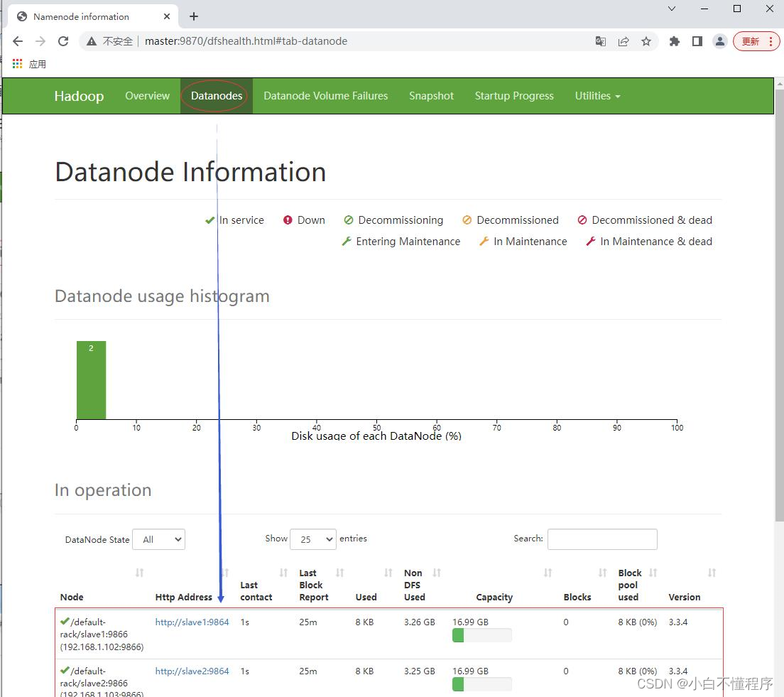Click slave2 in-service checkmark icon
The height and width of the screenshot is (697, 784).
tap(65, 671)
